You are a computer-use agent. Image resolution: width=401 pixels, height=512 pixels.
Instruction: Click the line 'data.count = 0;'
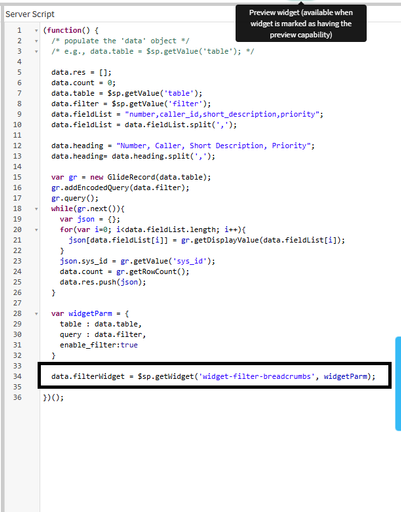[83, 83]
